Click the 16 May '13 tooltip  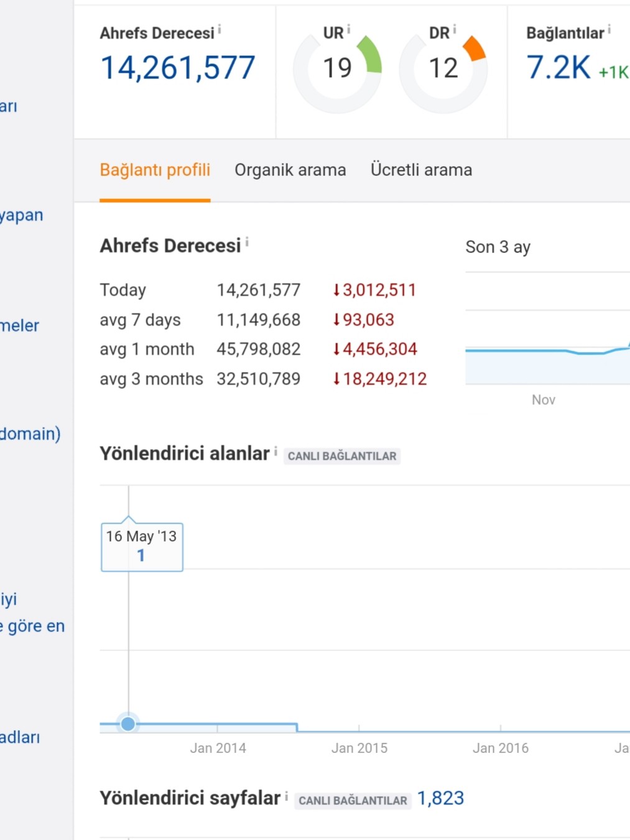click(x=142, y=546)
